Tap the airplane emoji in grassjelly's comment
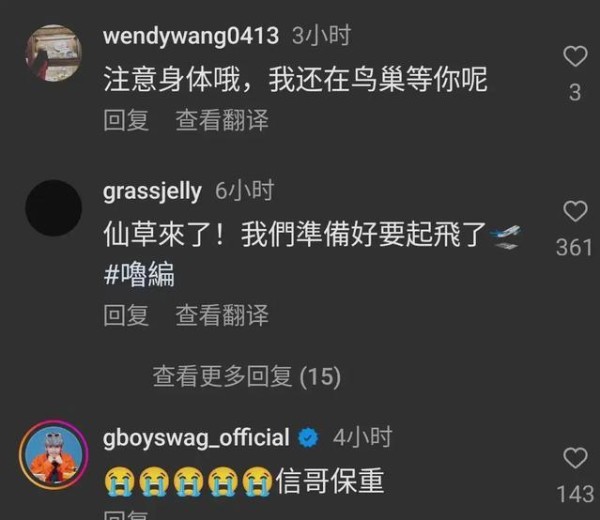Viewport: 600px width, 520px height. tap(505, 236)
